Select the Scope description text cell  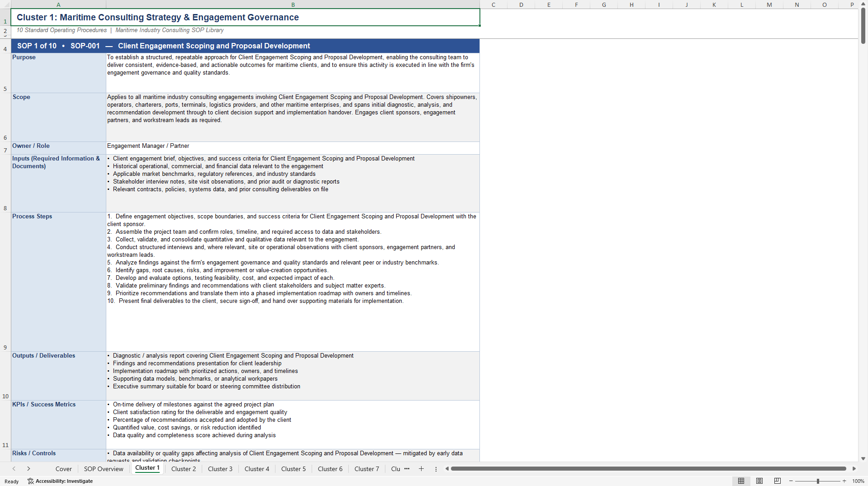293,118
